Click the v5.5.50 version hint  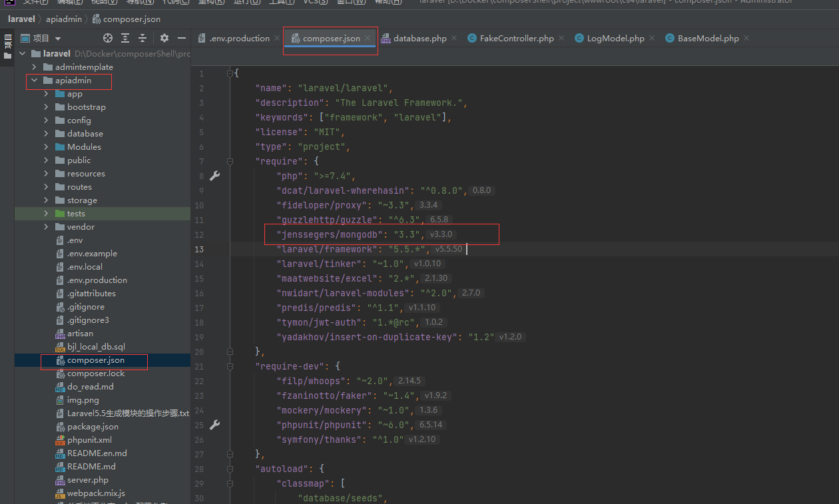click(449, 249)
